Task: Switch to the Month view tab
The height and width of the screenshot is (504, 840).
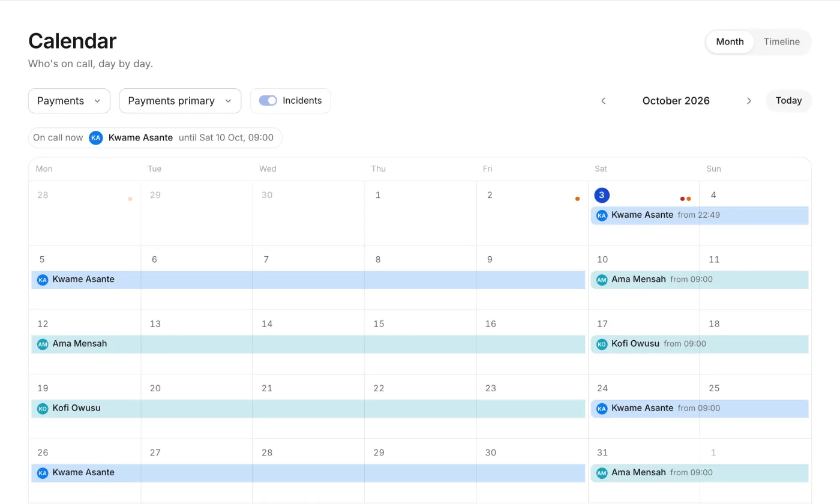Action: pos(730,42)
